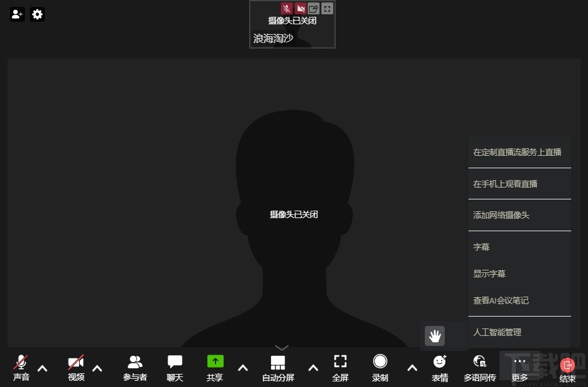Click 在手机上观看直播 option
Image resolution: width=588 pixels, height=387 pixels.
coord(505,183)
